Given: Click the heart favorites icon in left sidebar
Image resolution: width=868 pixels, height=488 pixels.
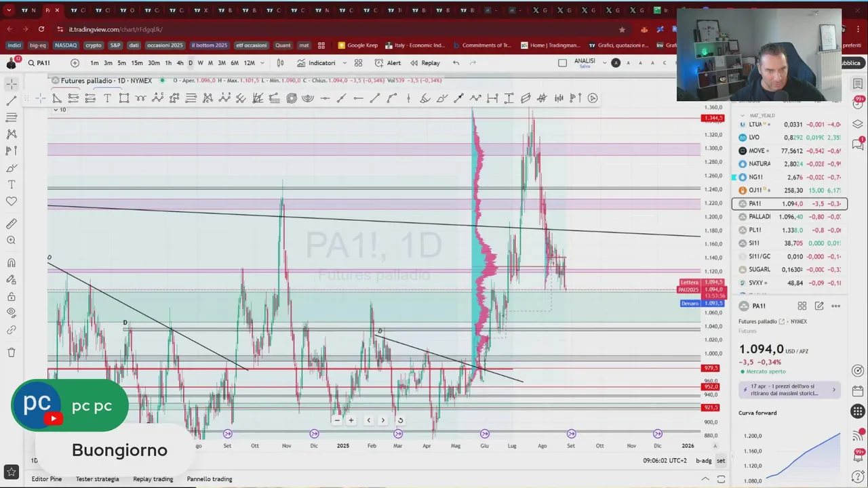Looking at the screenshot, I should coord(12,201).
